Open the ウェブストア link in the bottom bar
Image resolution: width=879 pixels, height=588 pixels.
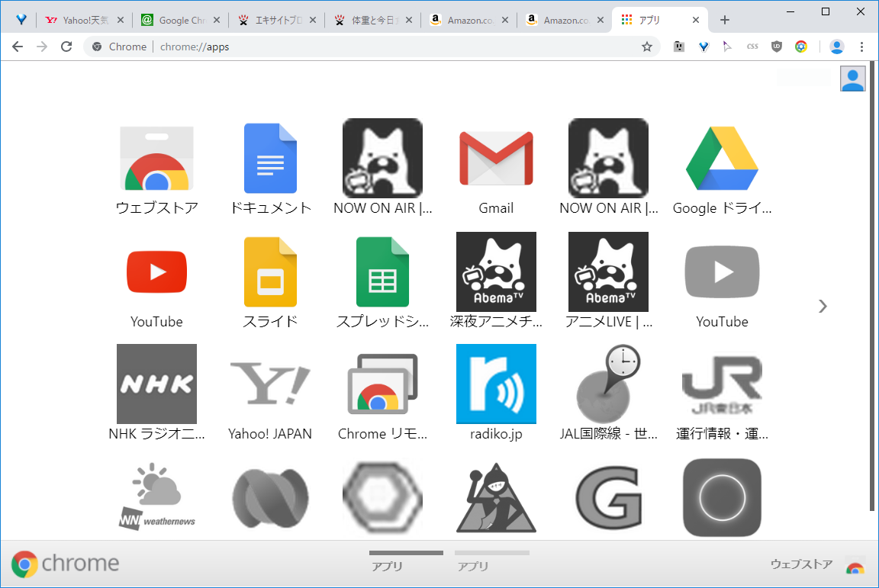pyautogui.click(x=817, y=564)
